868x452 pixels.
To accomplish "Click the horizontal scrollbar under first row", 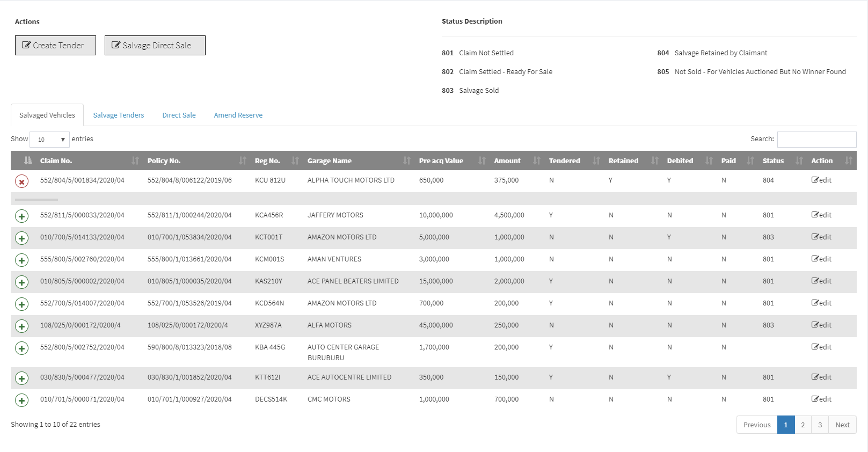I will pyautogui.click(x=37, y=200).
